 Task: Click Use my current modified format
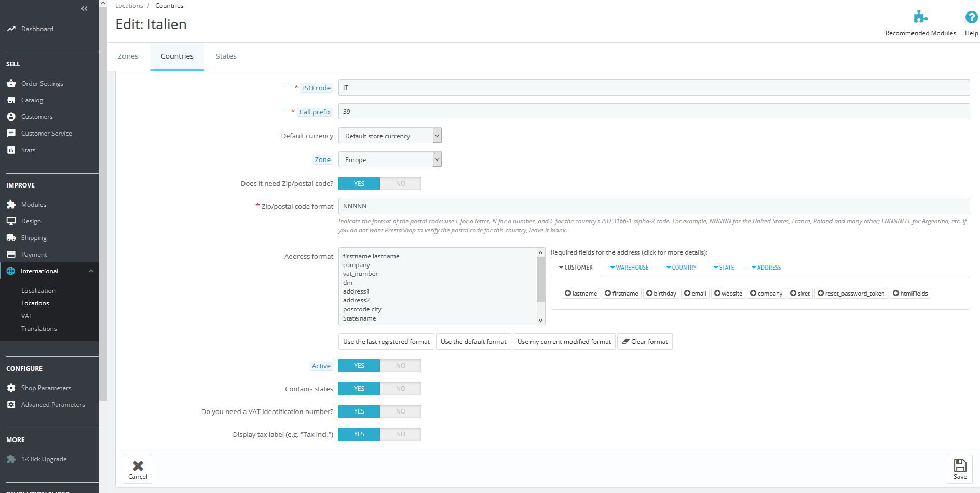pyautogui.click(x=564, y=342)
